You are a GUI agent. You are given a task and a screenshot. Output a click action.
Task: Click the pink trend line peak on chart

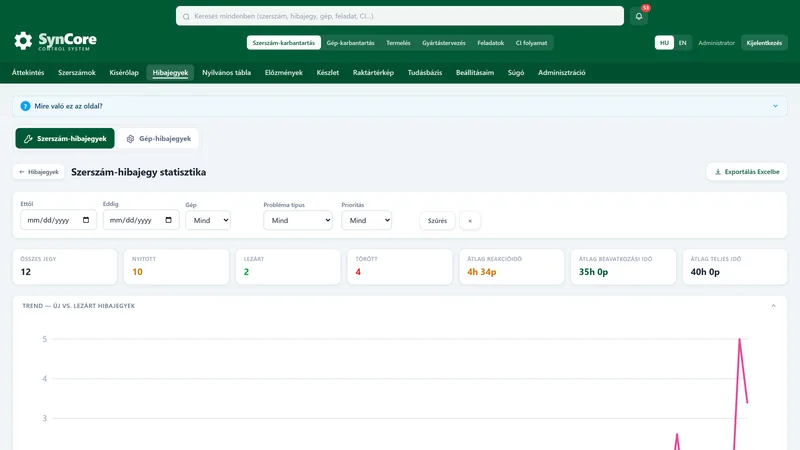click(739, 340)
